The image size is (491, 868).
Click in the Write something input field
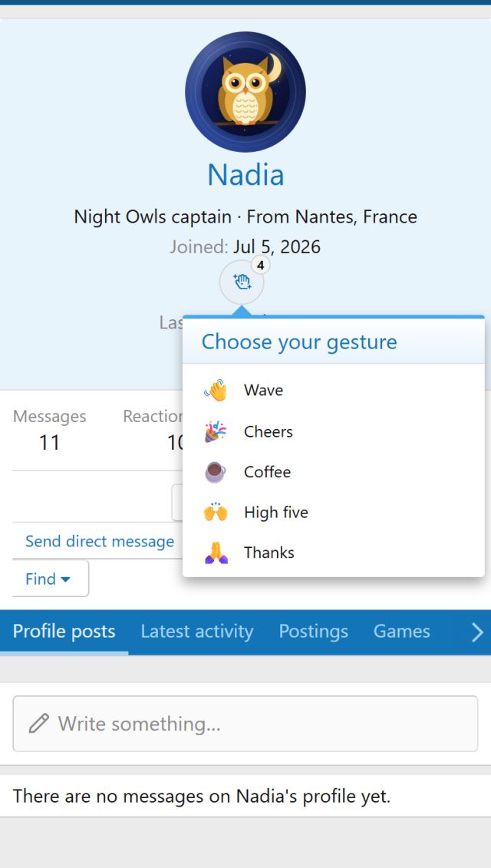point(245,724)
